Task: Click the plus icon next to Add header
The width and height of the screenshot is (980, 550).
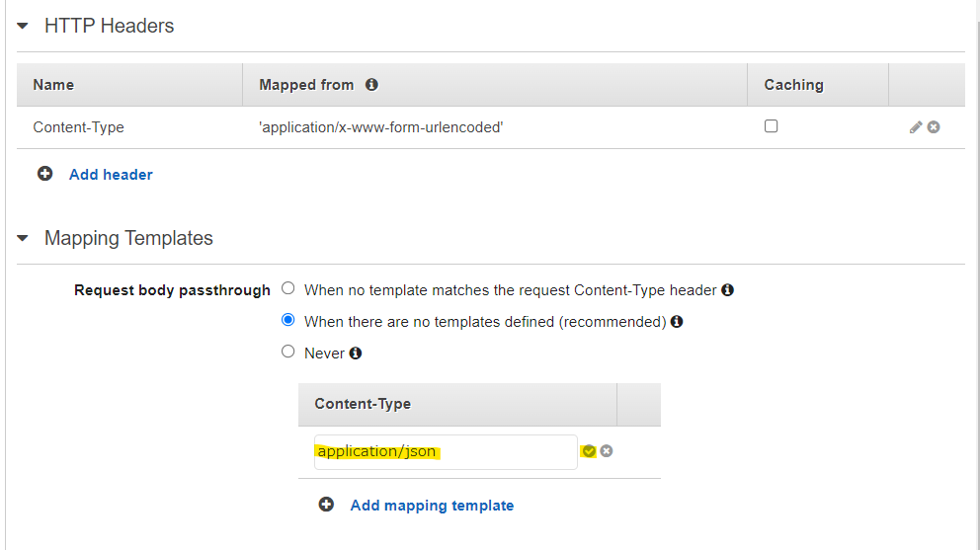Action: [44, 174]
